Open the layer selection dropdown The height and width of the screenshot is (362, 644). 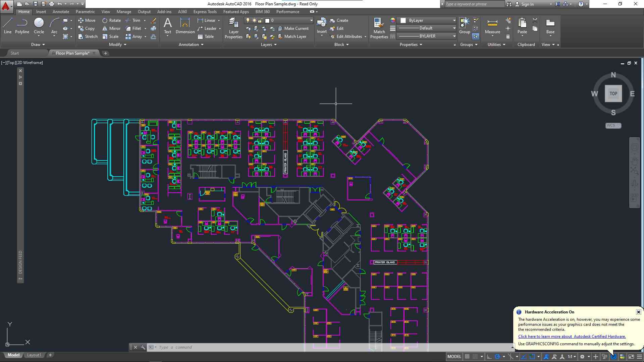(x=311, y=20)
